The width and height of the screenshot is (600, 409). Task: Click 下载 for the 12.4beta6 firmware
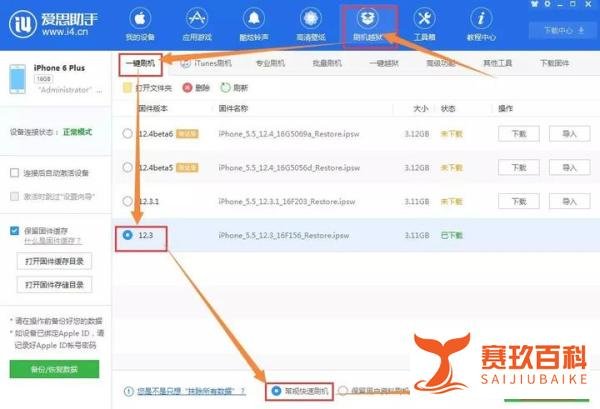(519, 134)
